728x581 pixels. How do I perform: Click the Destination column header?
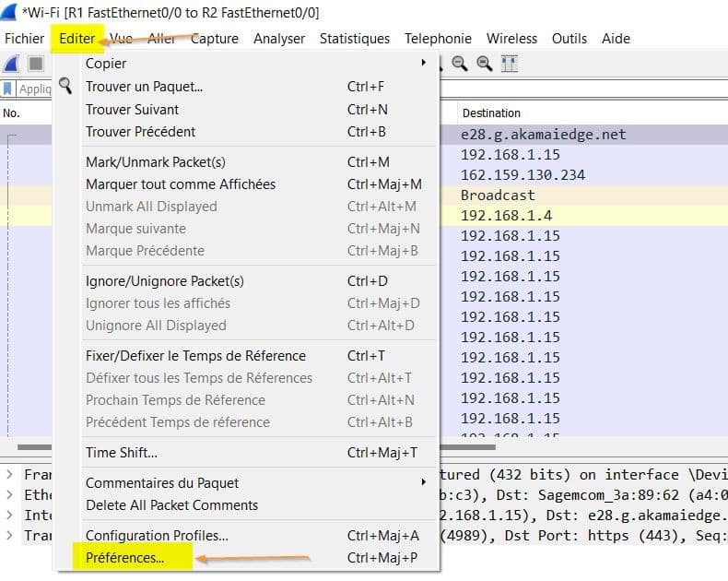click(x=491, y=113)
